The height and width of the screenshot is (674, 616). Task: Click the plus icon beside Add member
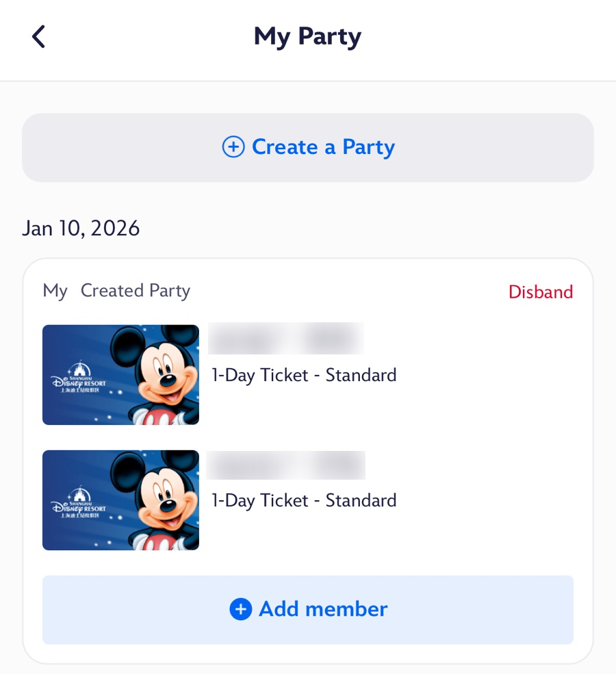[241, 609]
